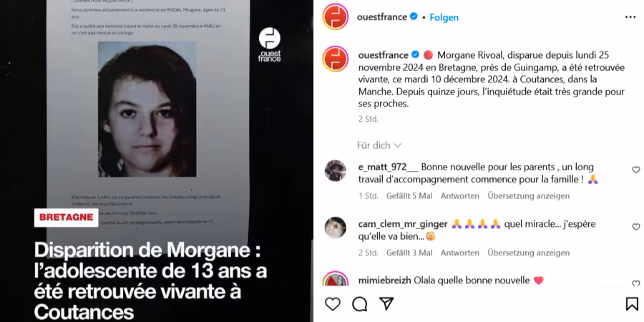The width and height of the screenshot is (644, 322).
Task: Open comment bubble icon below the post
Action: pos(360,304)
